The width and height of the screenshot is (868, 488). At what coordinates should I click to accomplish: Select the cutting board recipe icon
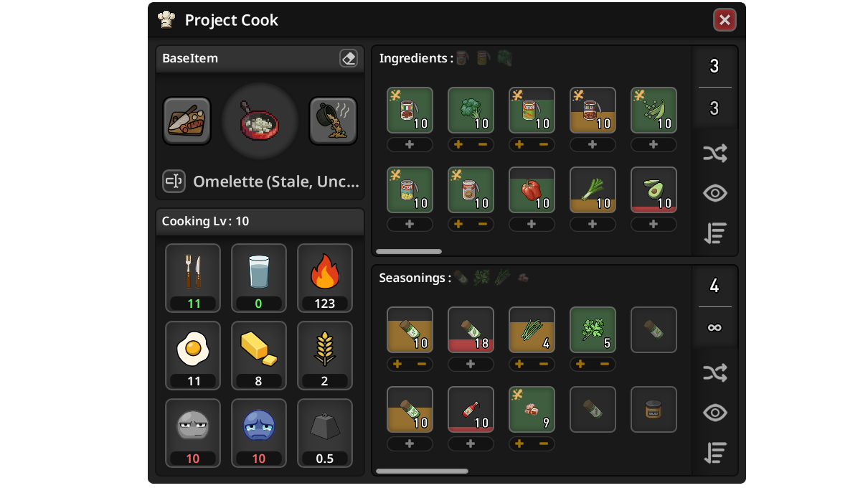pos(187,121)
